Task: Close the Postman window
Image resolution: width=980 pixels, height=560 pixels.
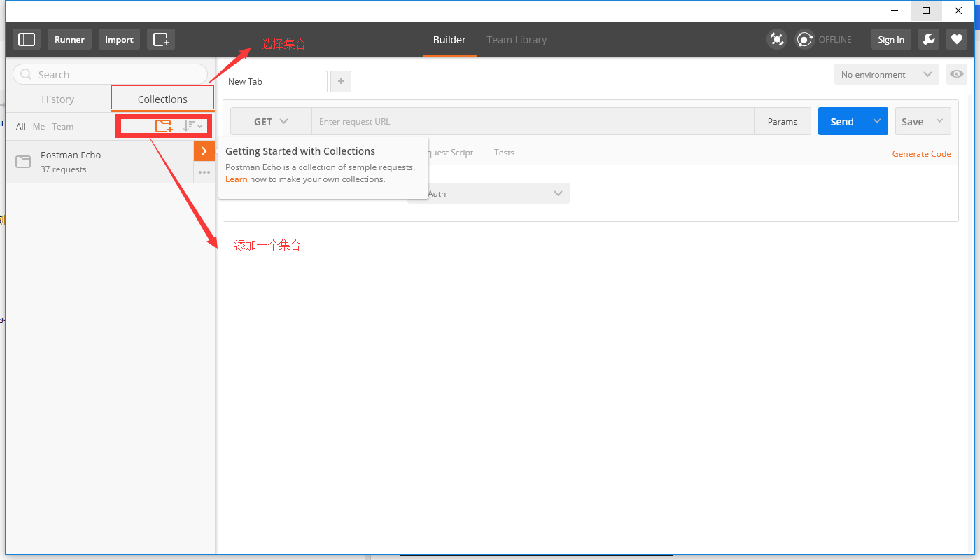Action: click(x=958, y=10)
